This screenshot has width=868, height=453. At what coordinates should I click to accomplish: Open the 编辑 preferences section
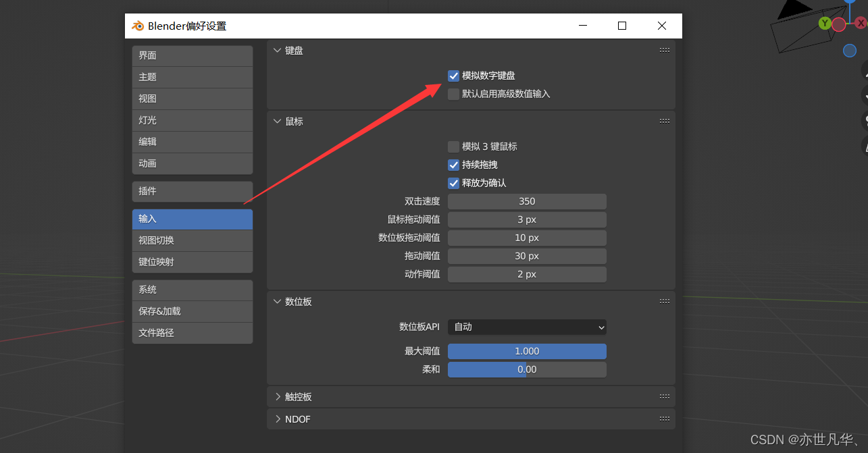tap(193, 142)
